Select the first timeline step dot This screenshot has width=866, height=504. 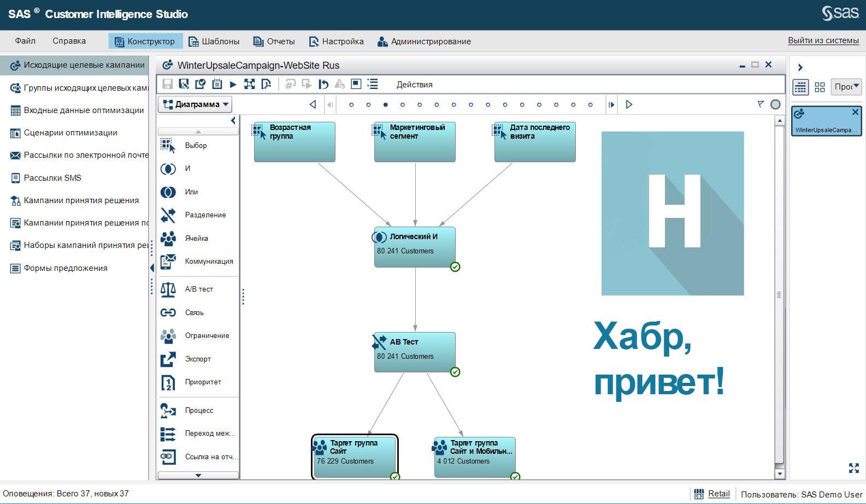(351, 105)
